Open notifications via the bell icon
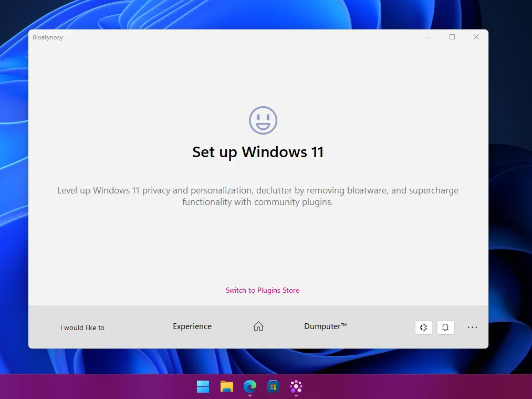The image size is (532, 399). (x=445, y=327)
